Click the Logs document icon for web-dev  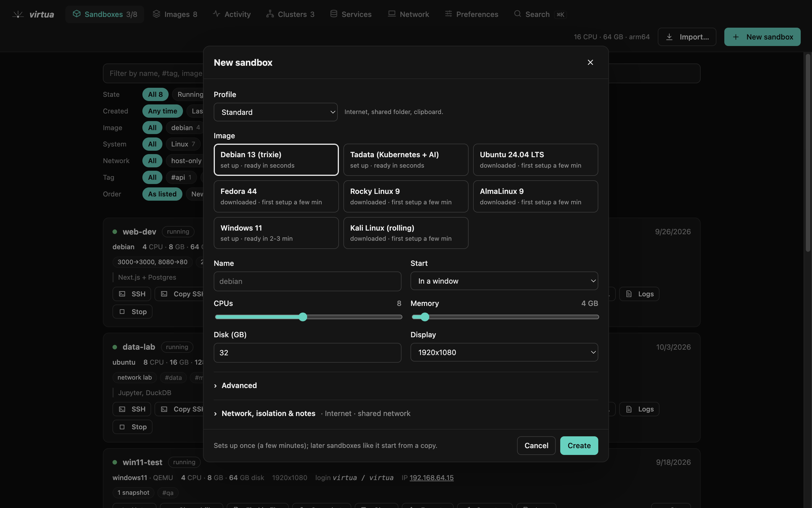point(629,294)
